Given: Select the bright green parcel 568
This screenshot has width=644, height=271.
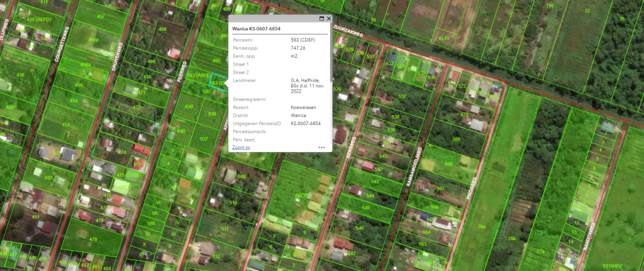Looking at the screenshot, I should (x=448, y=163).
